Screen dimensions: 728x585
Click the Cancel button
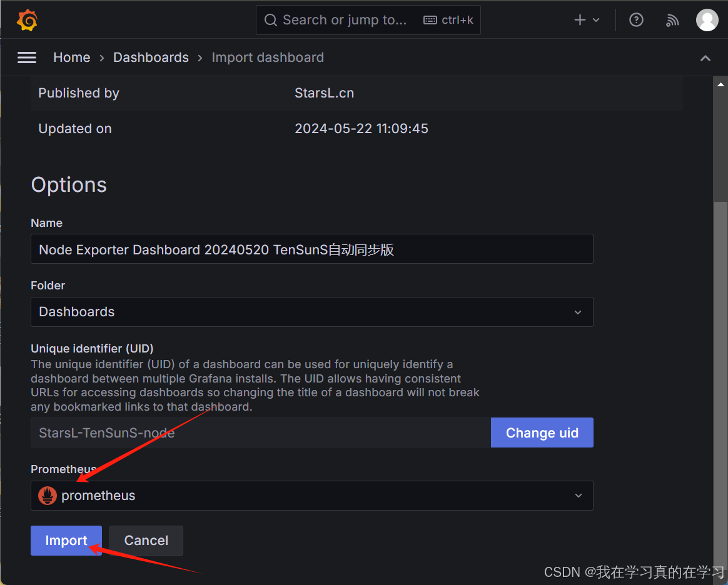click(146, 541)
